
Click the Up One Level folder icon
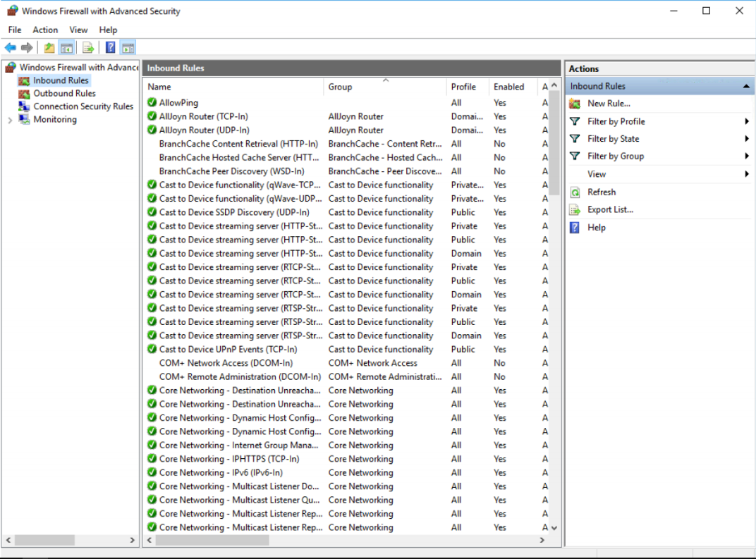click(x=49, y=47)
